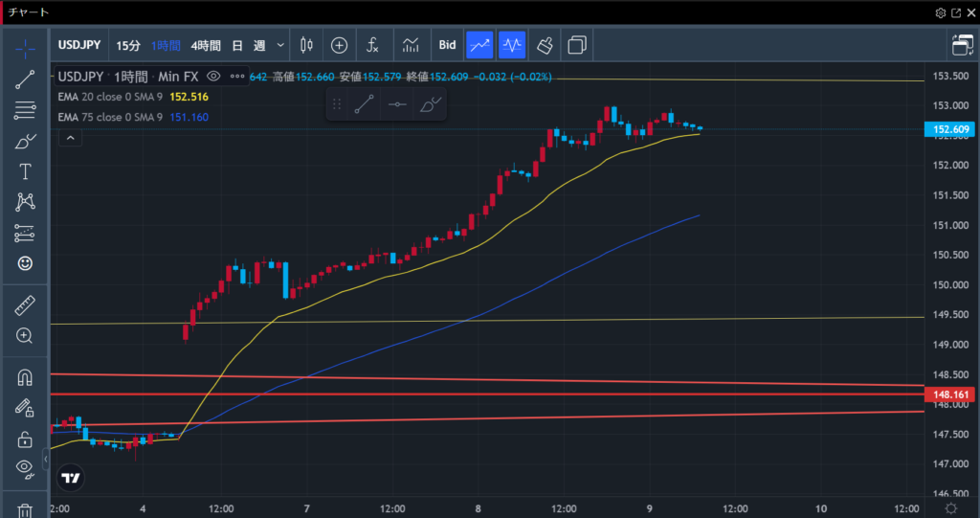Click the Bid price button
Viewport: 980px width, 518px height.
(447, 45)
